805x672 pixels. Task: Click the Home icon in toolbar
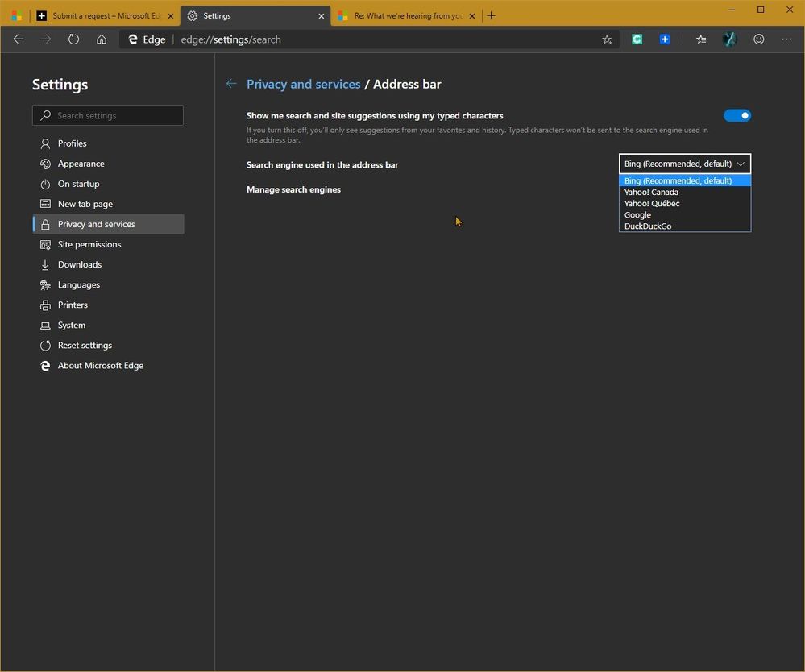pyautogui.click(x=102, y=39)
